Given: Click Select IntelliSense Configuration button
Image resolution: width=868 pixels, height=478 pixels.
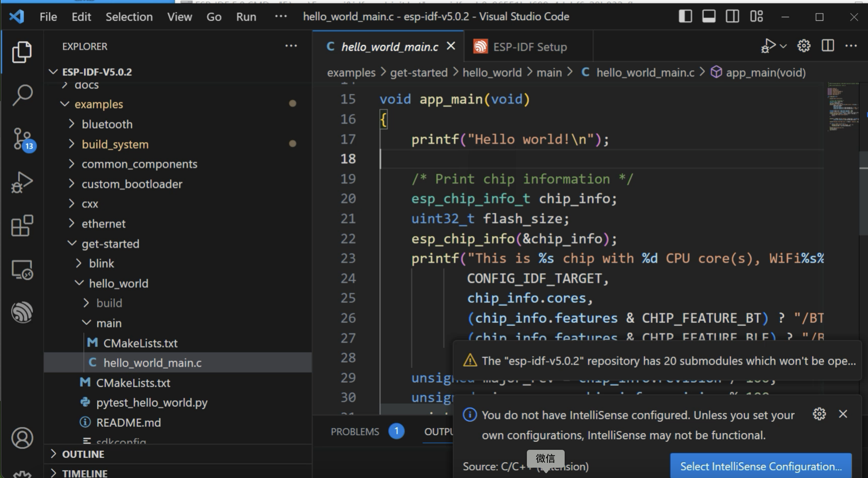Looking at the screenshot, I should [761, 466].
